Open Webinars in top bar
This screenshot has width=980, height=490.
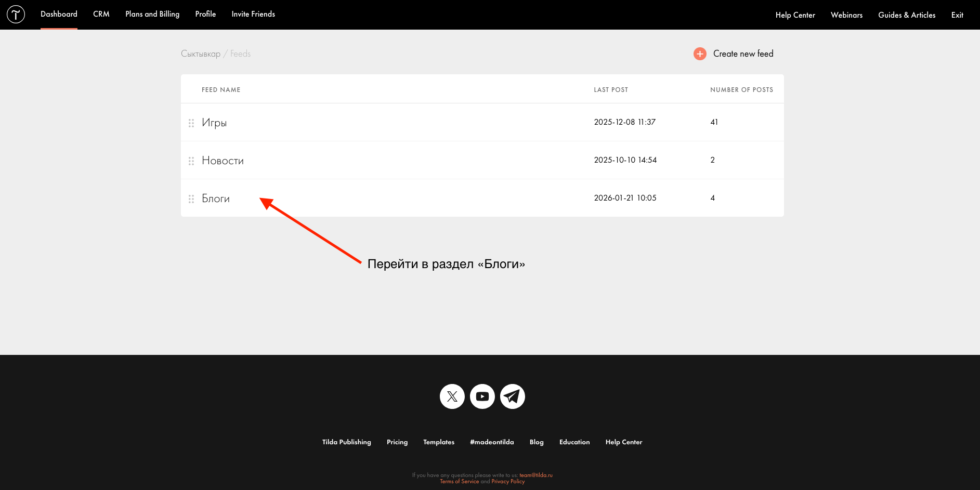[846, 15]
